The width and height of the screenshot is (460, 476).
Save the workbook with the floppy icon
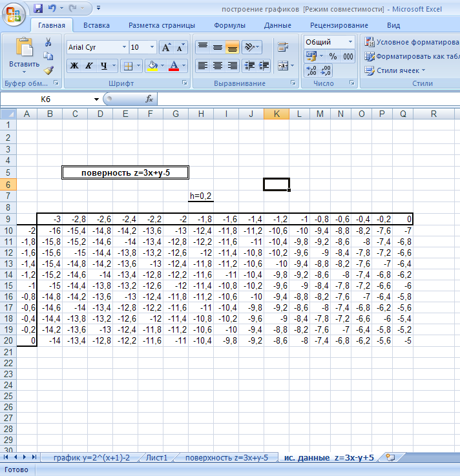tap(38, 8)
